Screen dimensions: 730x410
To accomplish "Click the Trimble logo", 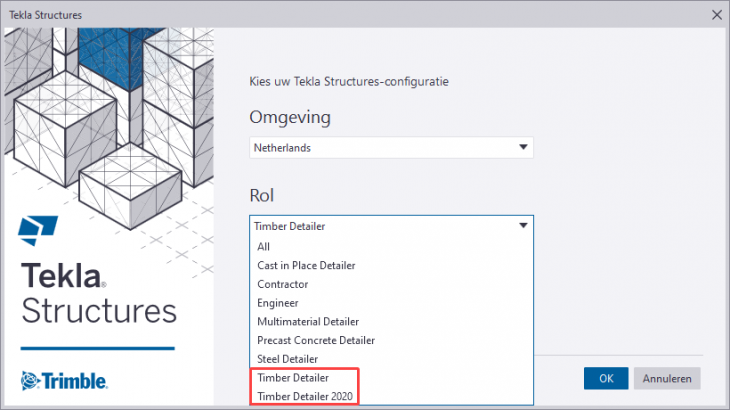I will (x=64, y=381).
